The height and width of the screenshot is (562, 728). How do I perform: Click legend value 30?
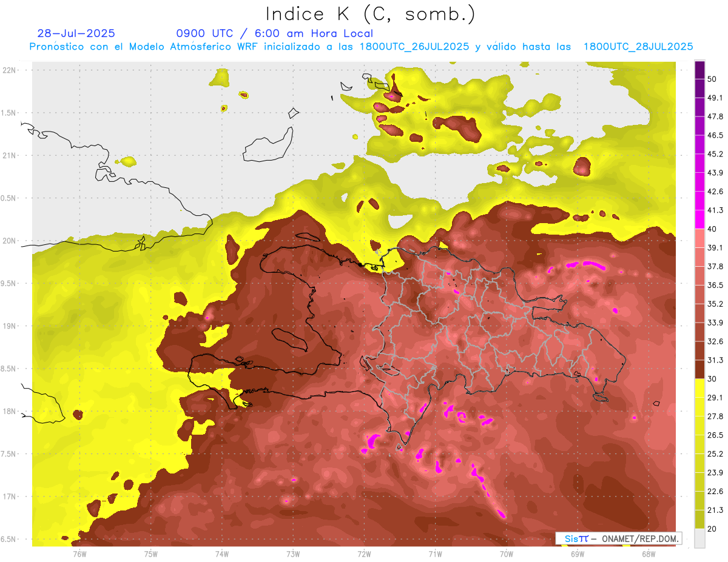pos(712,379)
